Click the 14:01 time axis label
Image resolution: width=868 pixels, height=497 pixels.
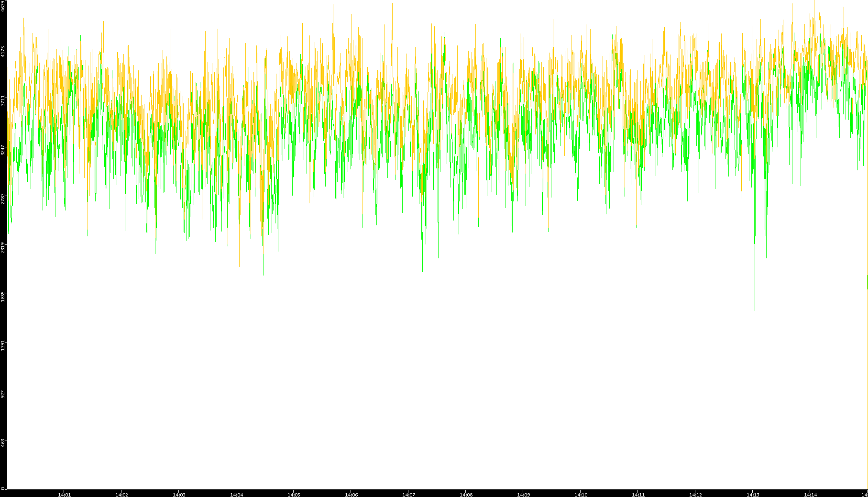point(64,495)
